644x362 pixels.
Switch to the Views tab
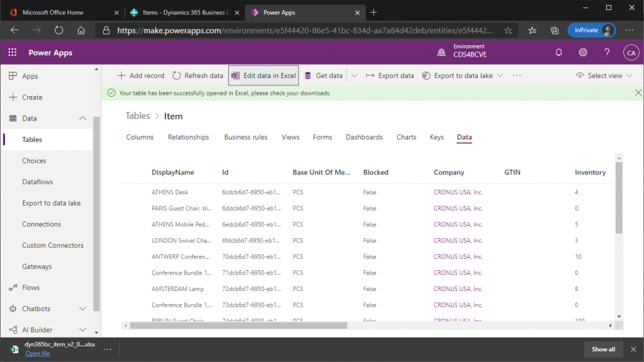coord(291,137)
